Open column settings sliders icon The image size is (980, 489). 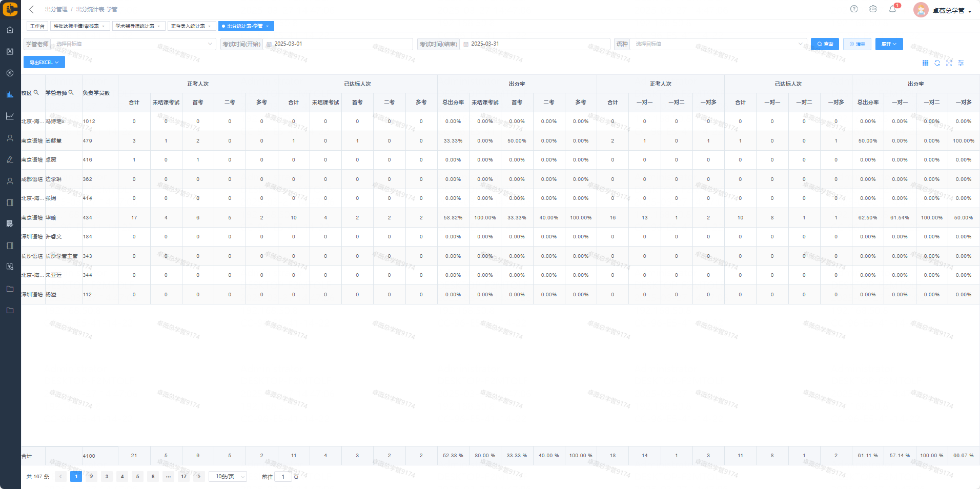tap(961, 63)
